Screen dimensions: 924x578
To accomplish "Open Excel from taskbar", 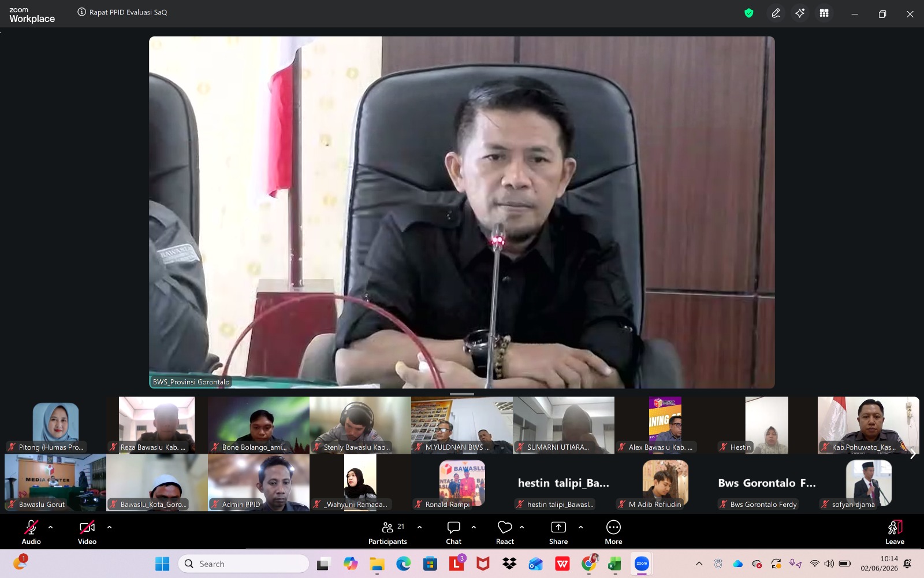I will [x=614, y=564].
